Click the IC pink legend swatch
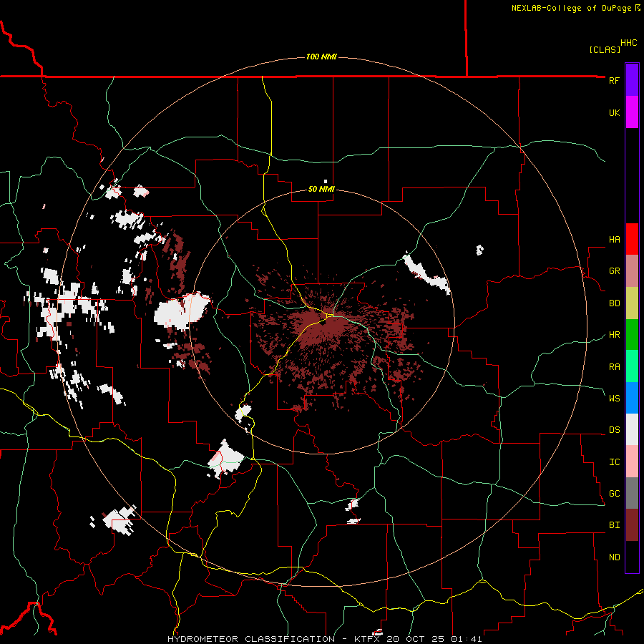644x644 pixels. pos(632,462)
